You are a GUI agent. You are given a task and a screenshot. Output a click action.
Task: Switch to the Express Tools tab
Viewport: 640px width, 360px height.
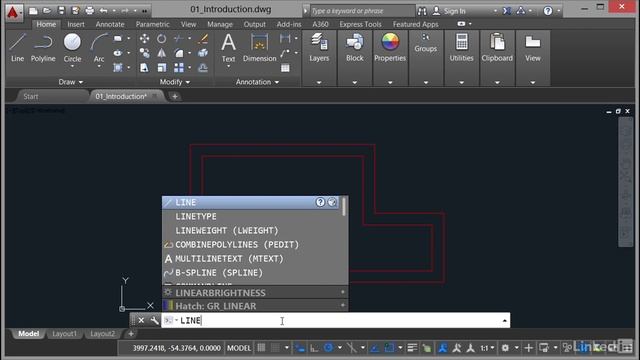point(360,24)
